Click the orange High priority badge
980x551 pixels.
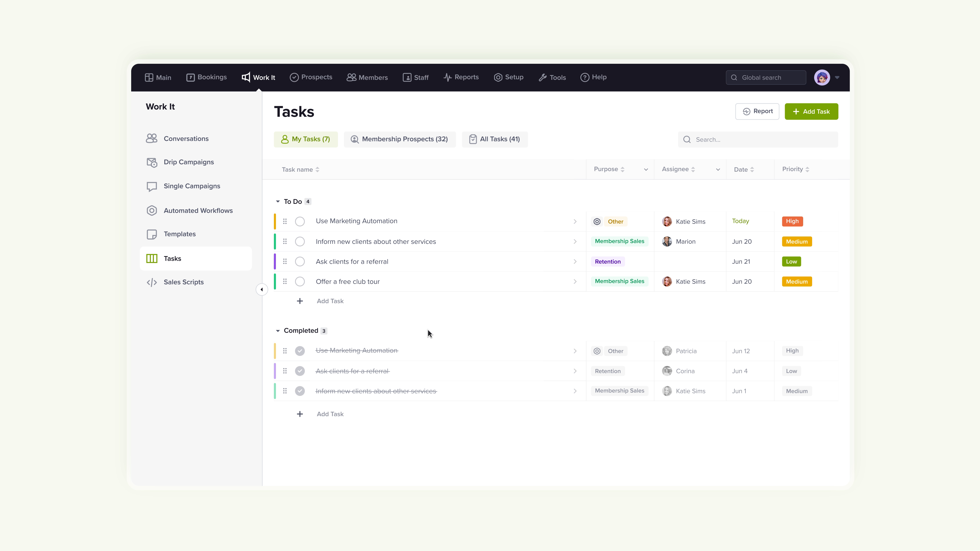[792, 221]
